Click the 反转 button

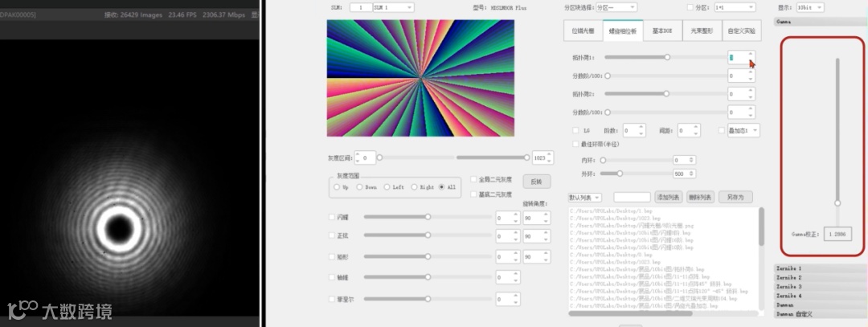click(536, 182)
